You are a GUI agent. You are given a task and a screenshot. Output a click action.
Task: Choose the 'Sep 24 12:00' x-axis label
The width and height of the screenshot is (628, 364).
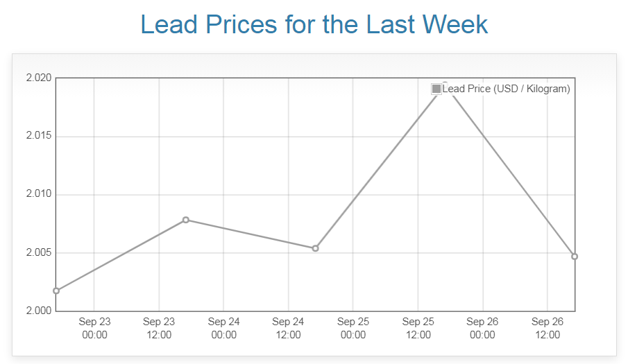coord(288,328)
